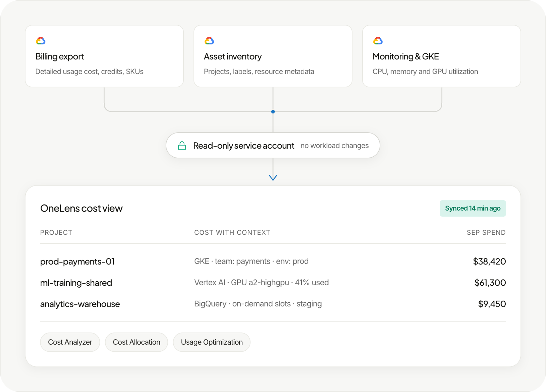
Task: Click 'Projects, labels, resource metadata' description
Action: [x=259, y=72]
